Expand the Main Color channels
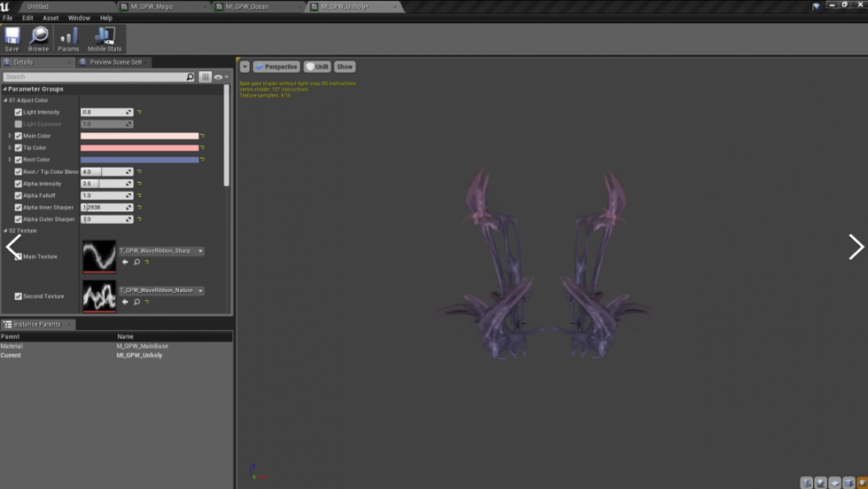This screenshot has height=489, width=868. [x=10, y=136]
